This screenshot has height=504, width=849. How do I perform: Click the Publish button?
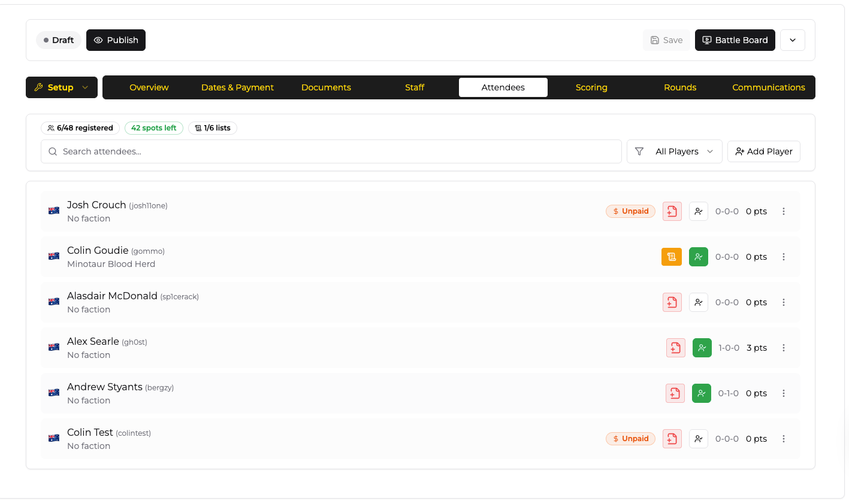tap(116, 40)
